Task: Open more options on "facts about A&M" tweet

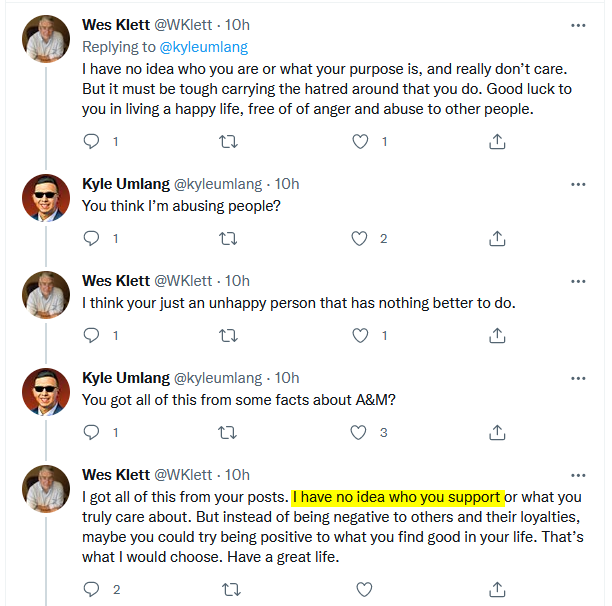Action: point(578,378)
